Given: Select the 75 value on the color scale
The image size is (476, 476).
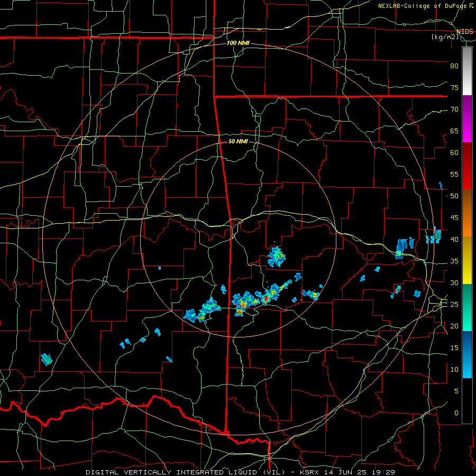Looking at the screenshot, I should pos(454,88).
